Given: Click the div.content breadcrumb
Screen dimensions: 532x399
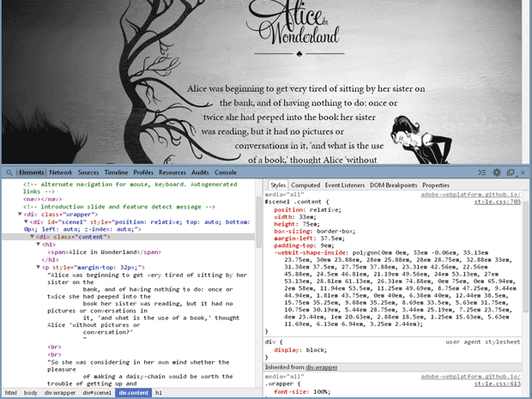Looking at the screenshot, I should tap(134, 392).
